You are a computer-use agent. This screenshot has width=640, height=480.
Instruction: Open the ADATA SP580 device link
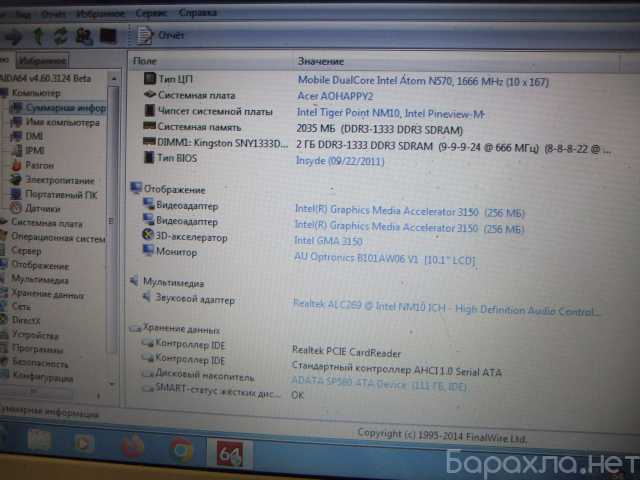click(x=379, y=384)
